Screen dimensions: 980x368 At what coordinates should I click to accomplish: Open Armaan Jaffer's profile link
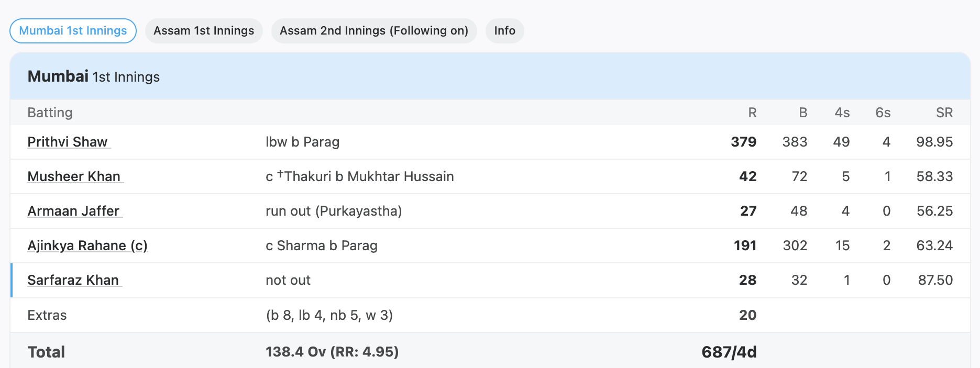pyautogui.click(x=73, y=211)
